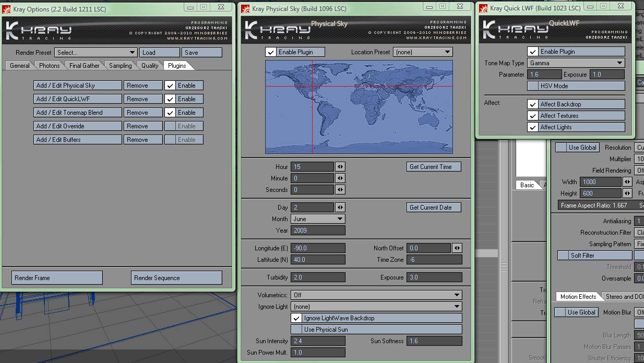Expand the Month dropdown showing June
The height and width of the screenshot is (363, 644).
tap(318, 219)
